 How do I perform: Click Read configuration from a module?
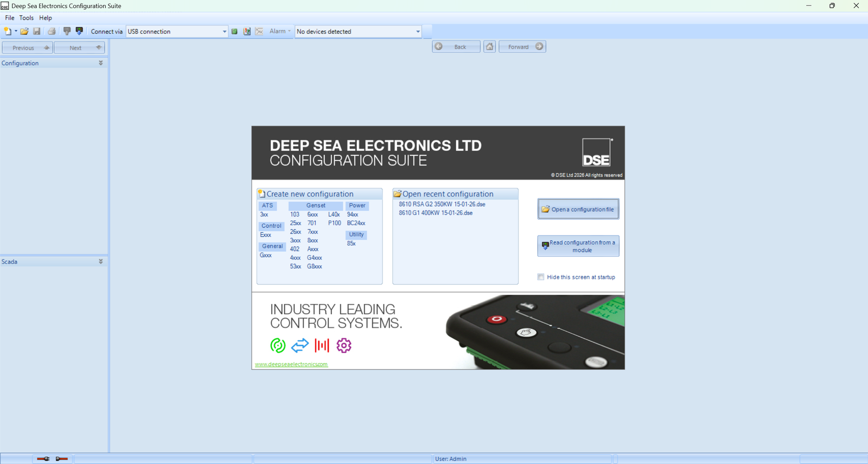click(578, 246)
